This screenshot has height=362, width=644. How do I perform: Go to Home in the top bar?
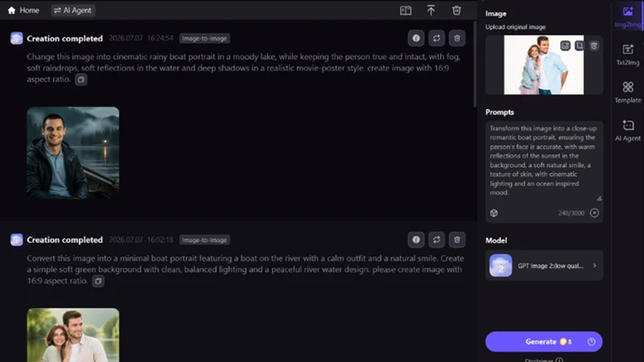click(x=23, y=10)
